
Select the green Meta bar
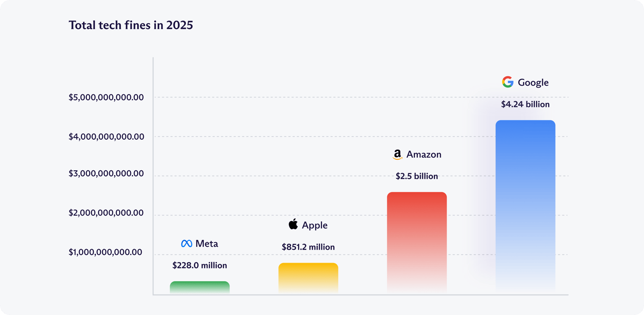(200, 287)
